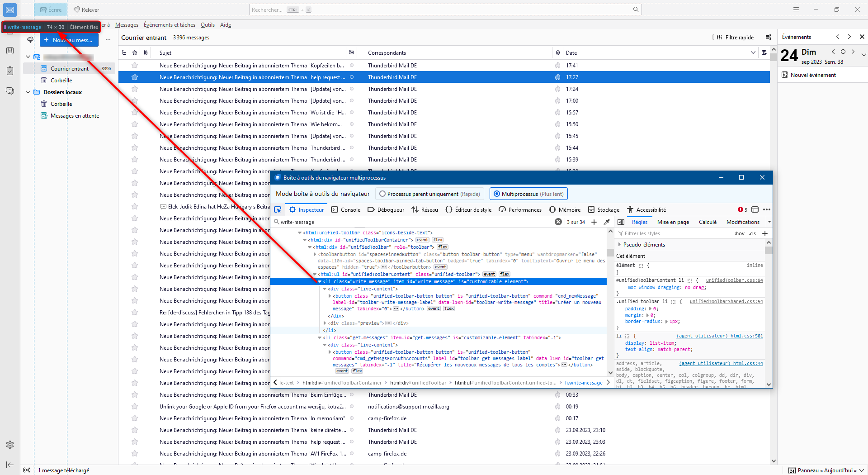Unstar the selected message at 17:27
868x475 pixels.
(135, 77)
